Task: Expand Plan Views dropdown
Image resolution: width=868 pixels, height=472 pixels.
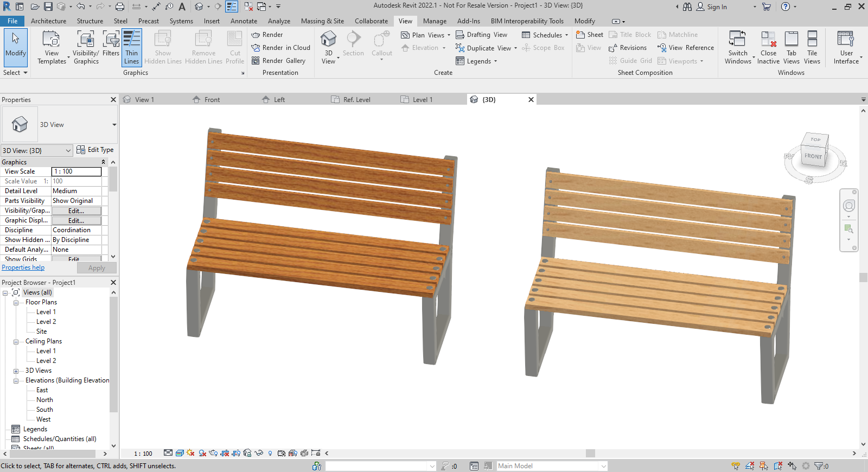Action: click(x=449, y=35)
